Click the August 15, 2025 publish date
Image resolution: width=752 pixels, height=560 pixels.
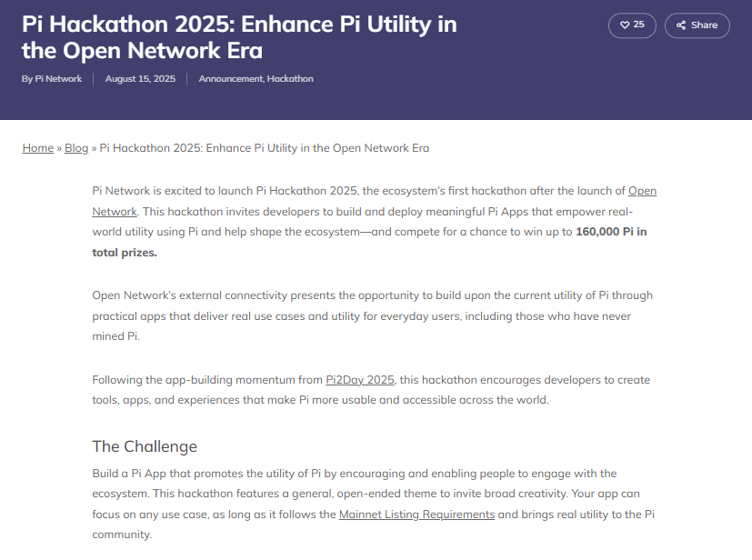[140, 79]
